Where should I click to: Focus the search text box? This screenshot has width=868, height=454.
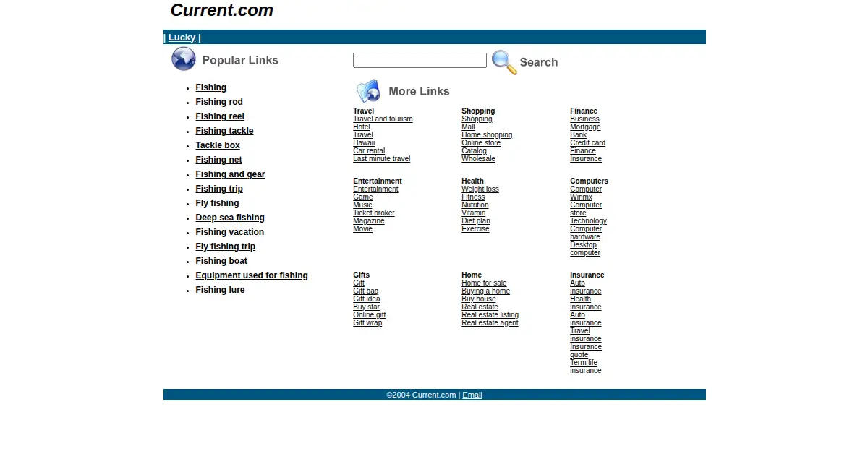click(x=420, y=61)
